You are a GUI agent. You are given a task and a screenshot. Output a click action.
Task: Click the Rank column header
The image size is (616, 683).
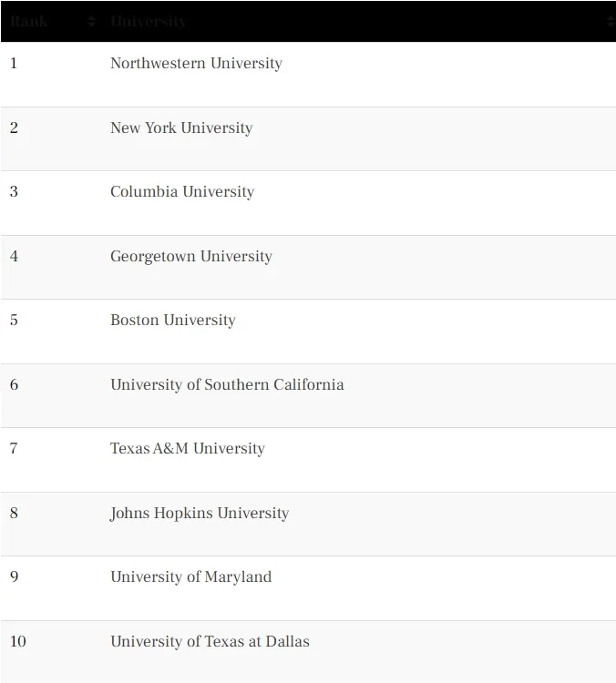tap(29, 21)
